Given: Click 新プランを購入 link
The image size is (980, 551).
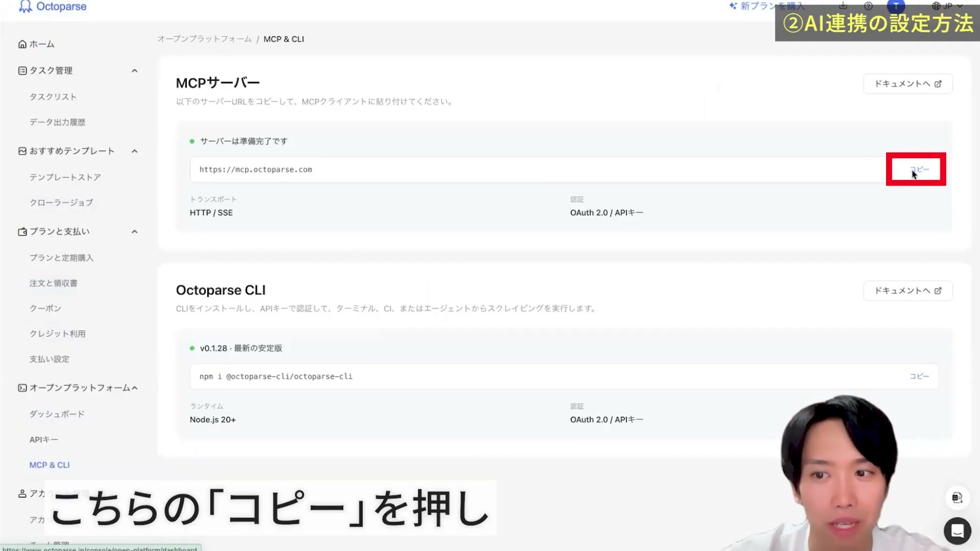Looking at the screenshot, I should coord(772,6).
